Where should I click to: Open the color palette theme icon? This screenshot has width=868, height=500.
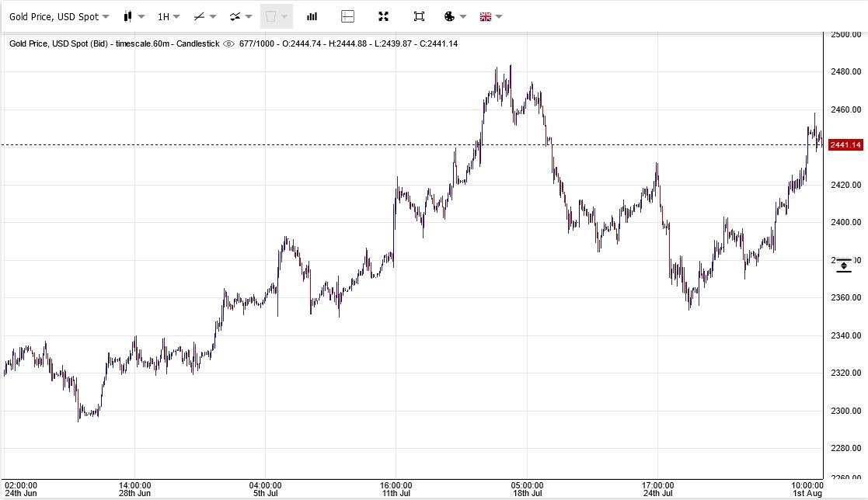pyautogui.click(x=449, y=16)
